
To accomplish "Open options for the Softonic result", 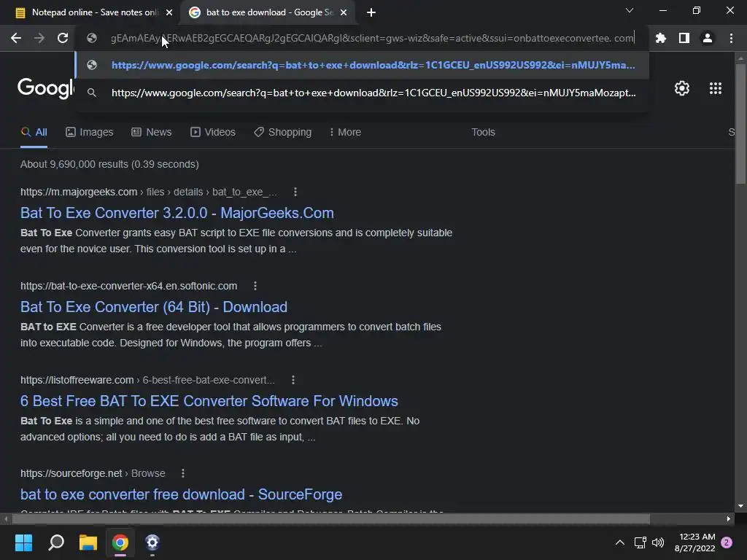I will [255, 286].
